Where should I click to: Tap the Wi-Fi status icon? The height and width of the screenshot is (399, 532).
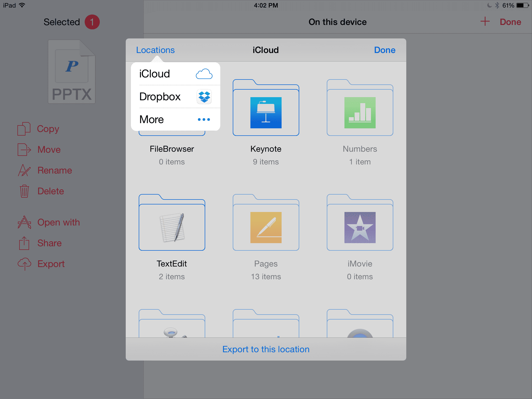click(x=22, y=5)
